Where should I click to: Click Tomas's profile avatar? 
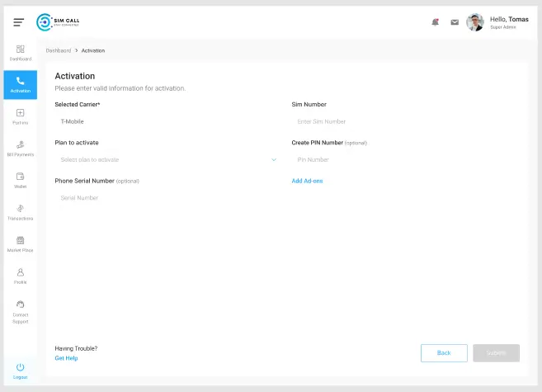click(474, 22)
